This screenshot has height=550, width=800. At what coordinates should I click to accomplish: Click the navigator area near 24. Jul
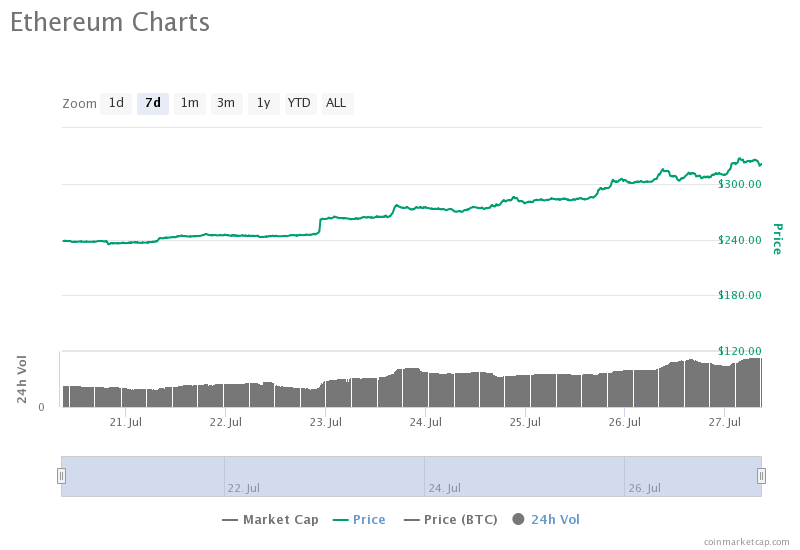[444, 488]
